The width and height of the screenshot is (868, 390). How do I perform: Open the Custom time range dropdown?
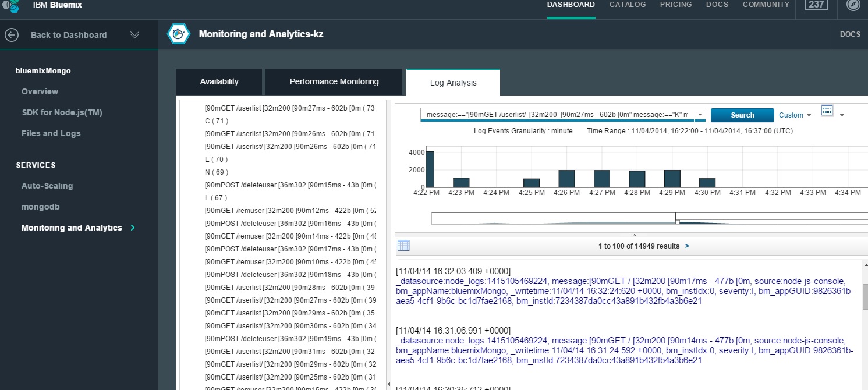tap(795, 115)
